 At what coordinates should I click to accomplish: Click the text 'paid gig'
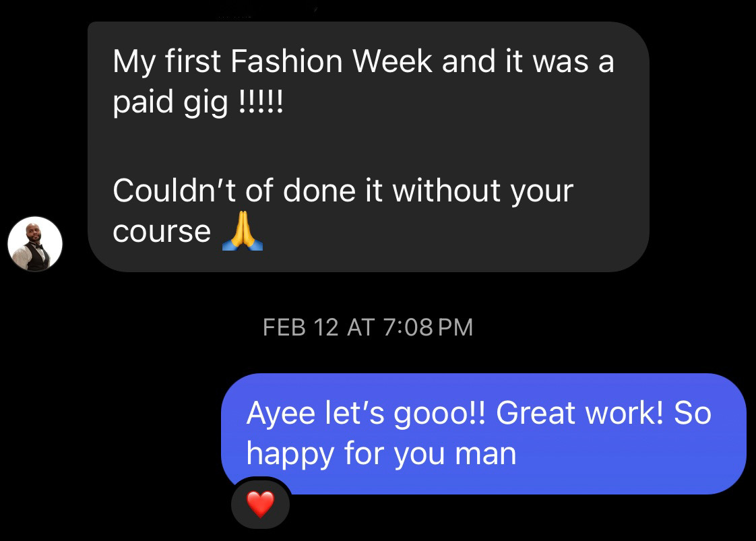click(170, 102)
